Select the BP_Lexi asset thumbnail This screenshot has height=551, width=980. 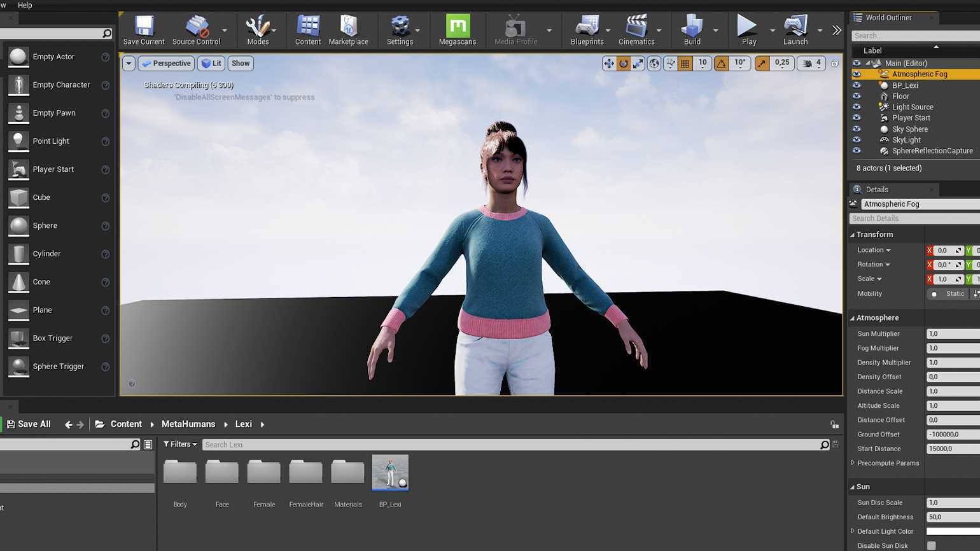(x=390, y=473)
